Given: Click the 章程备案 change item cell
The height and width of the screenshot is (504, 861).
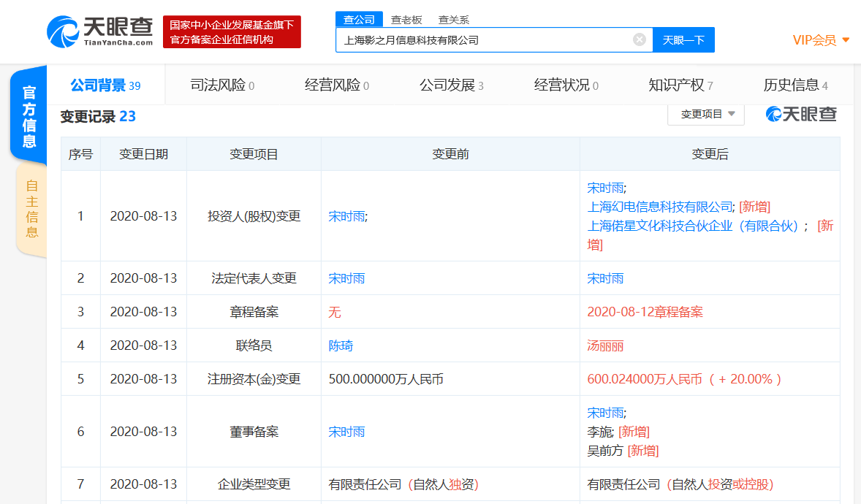Looking at the screenshot, I should point(254,312).
